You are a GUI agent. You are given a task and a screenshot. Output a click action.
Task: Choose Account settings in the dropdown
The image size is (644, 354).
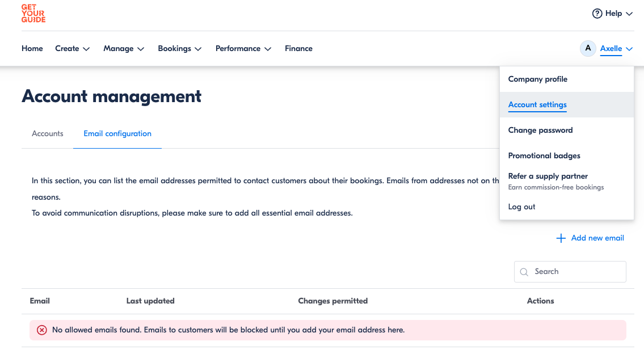click(x=537, y=105)
